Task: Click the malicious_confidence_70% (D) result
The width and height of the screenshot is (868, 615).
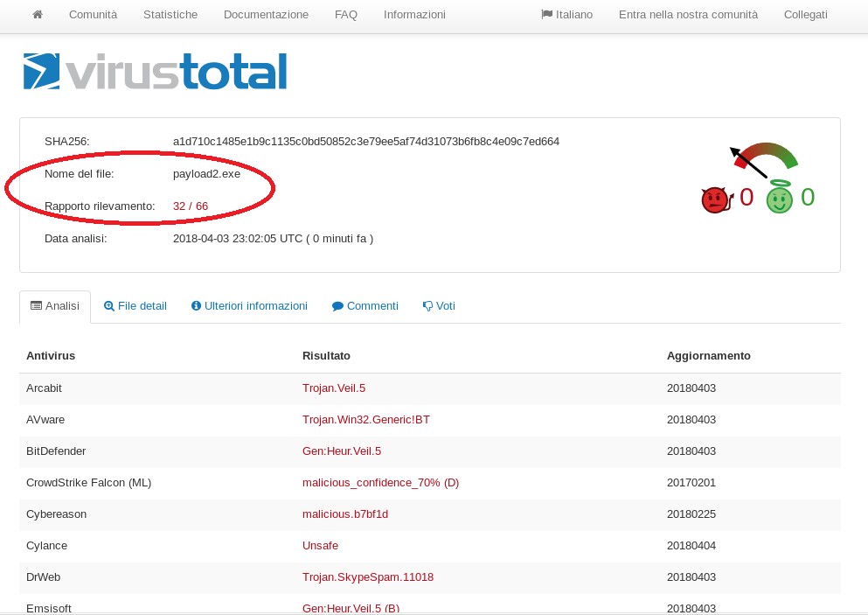Action: 380,483
